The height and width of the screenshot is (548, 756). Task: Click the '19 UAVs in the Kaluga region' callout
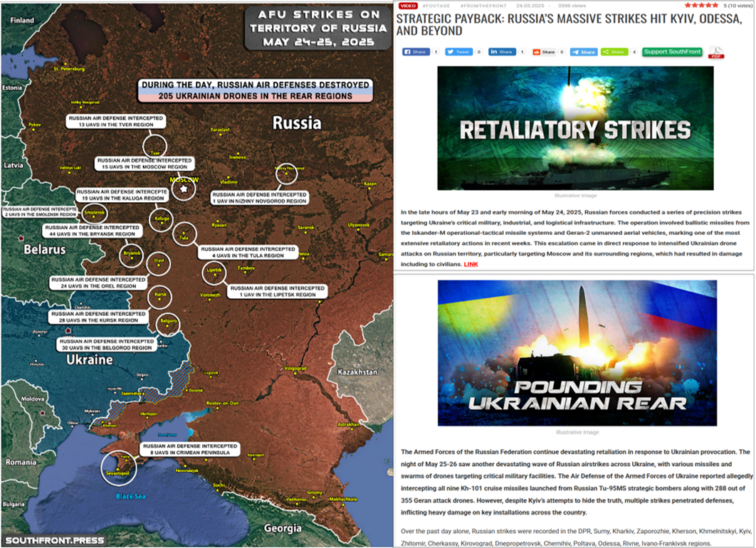click(x=122, y=195)
